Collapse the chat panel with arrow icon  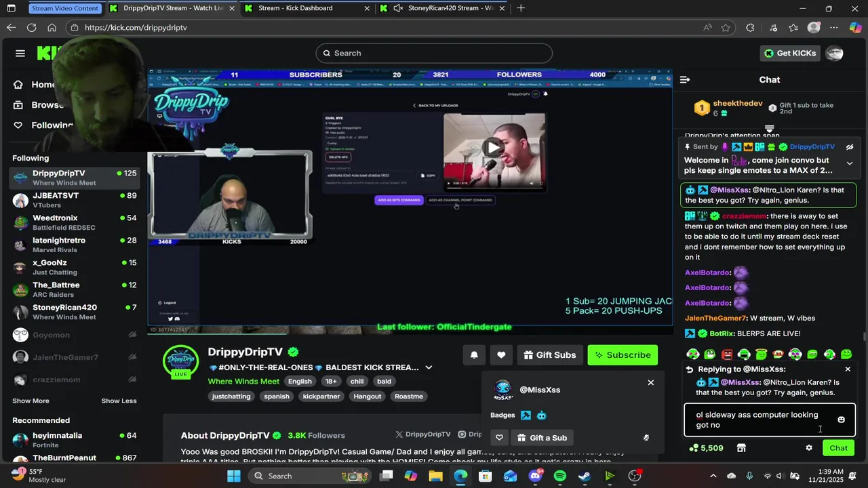[685, 80]
